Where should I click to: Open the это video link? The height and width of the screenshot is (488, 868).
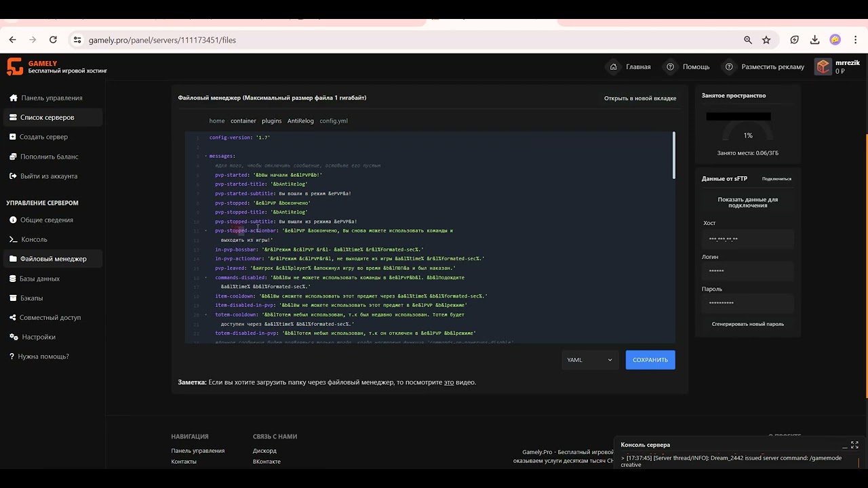(449, 382)
